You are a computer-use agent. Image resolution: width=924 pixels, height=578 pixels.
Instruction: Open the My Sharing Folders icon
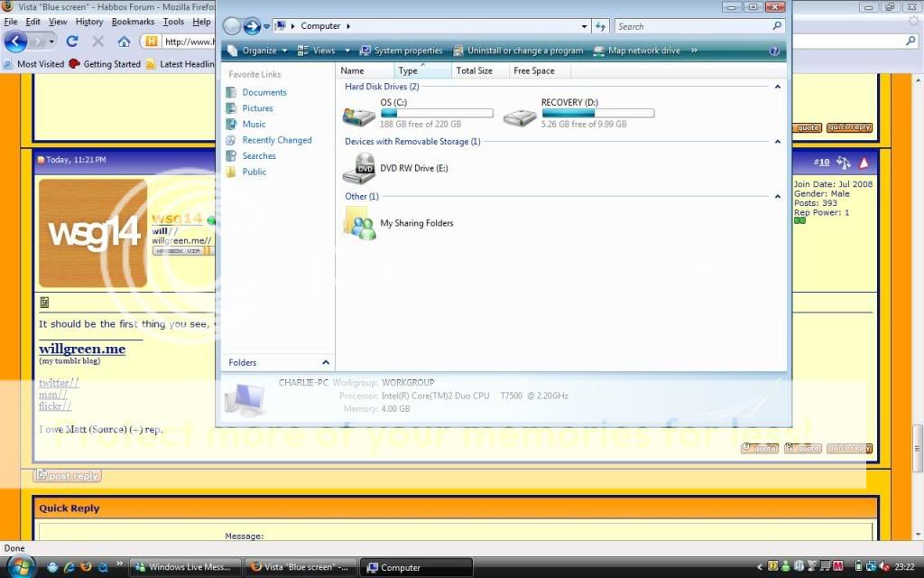click(359, 223)
